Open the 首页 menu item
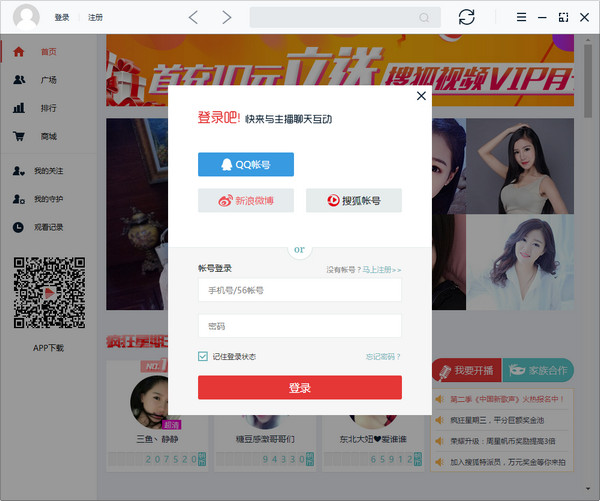Screen dimensions: 600x501 (49, 52)
